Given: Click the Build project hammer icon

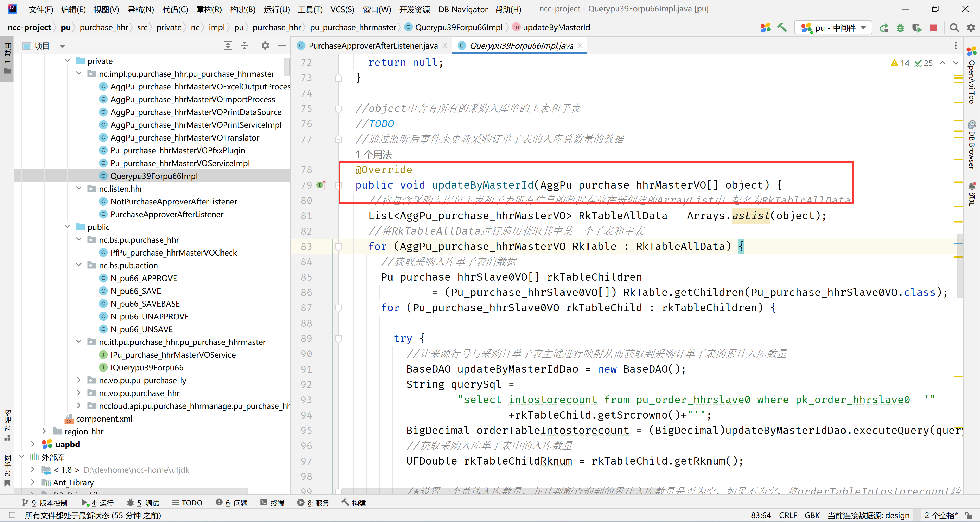Looking at the screenshot, I should [782, 27].
